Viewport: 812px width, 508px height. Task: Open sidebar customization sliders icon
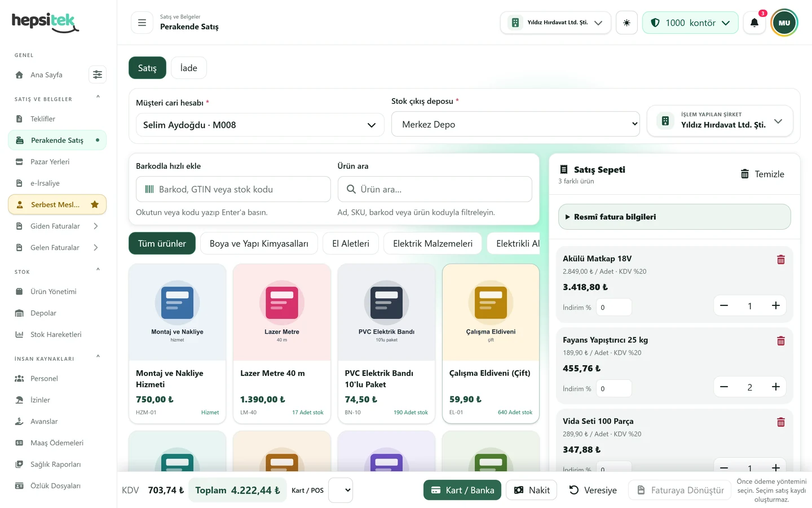(x=98, y=75)
